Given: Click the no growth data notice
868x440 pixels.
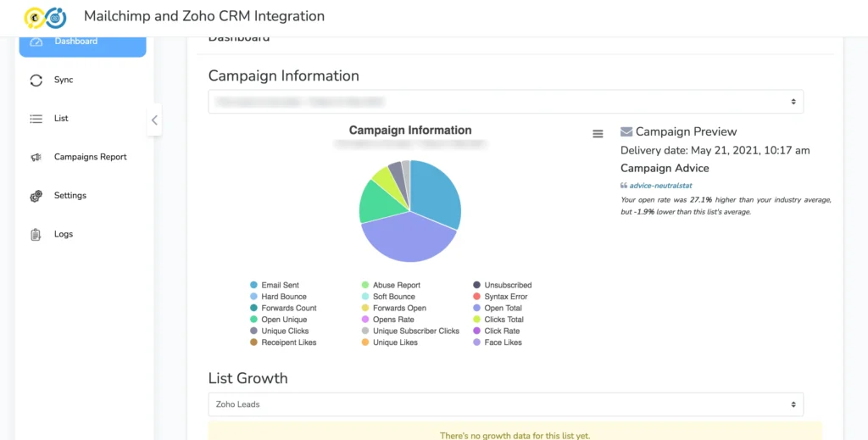Looking at the screenshot, I should (515, 432).
